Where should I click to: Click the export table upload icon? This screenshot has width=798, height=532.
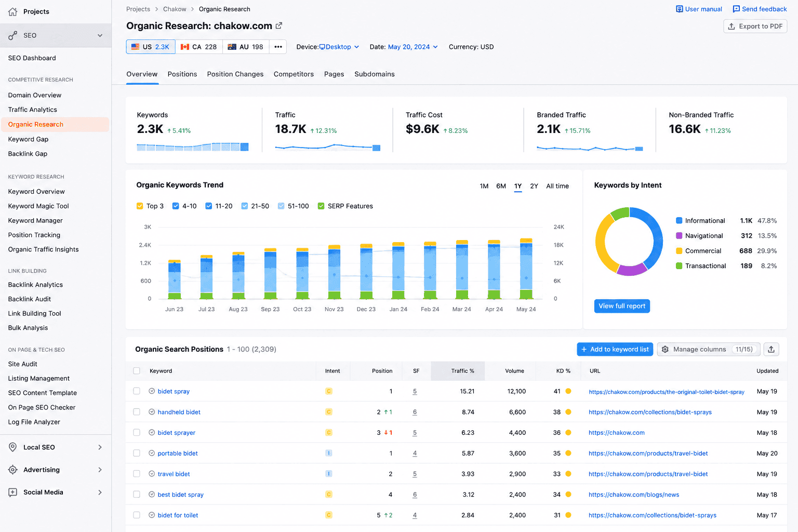(771, 349)
